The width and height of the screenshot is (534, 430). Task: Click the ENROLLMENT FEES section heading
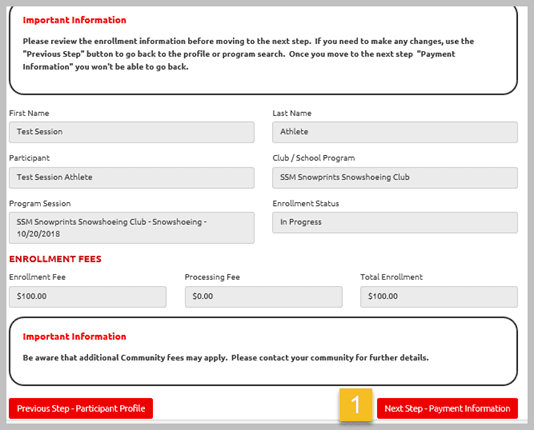[x=55, y=259]
